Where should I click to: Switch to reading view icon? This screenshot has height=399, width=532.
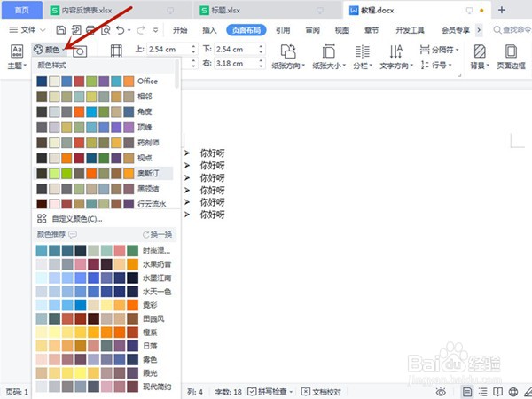497,392
